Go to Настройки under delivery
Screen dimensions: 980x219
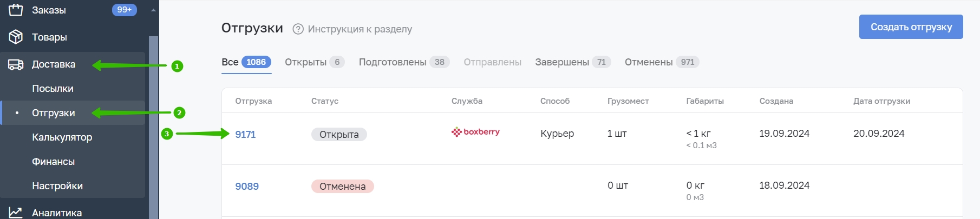pyautogui.click(x=57, y=186)
